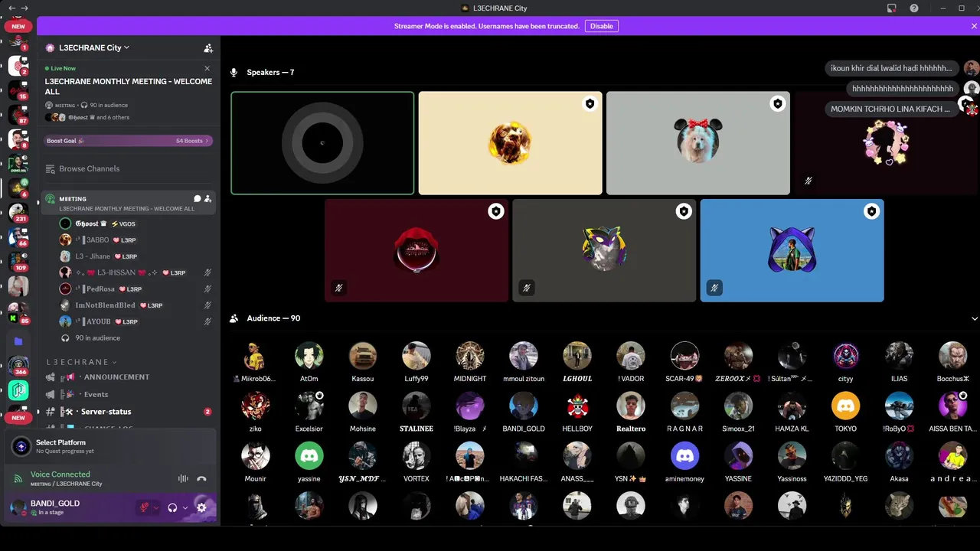This screenshot has height=551, width=980.
Task: Collapse the Audience section chevron
Action: [975, 318]
